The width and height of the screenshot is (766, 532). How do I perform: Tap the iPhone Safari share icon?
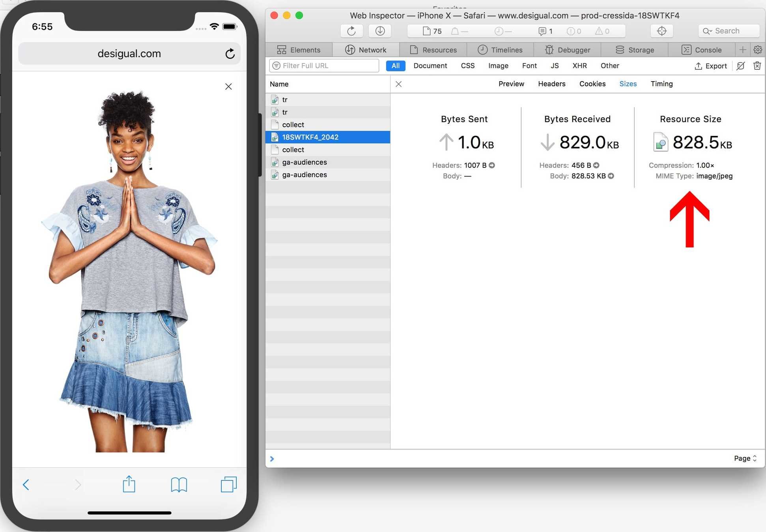pos(129,484)
